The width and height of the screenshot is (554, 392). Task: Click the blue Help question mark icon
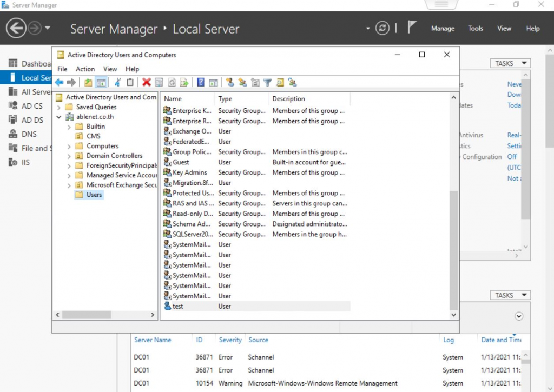201,83
